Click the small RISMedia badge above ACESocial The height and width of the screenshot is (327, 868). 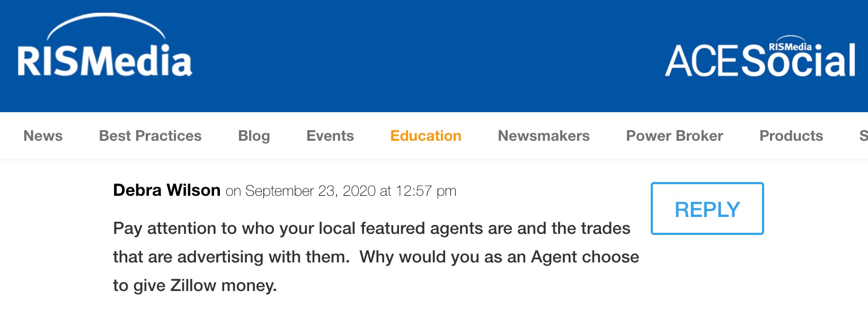(790, 44)
